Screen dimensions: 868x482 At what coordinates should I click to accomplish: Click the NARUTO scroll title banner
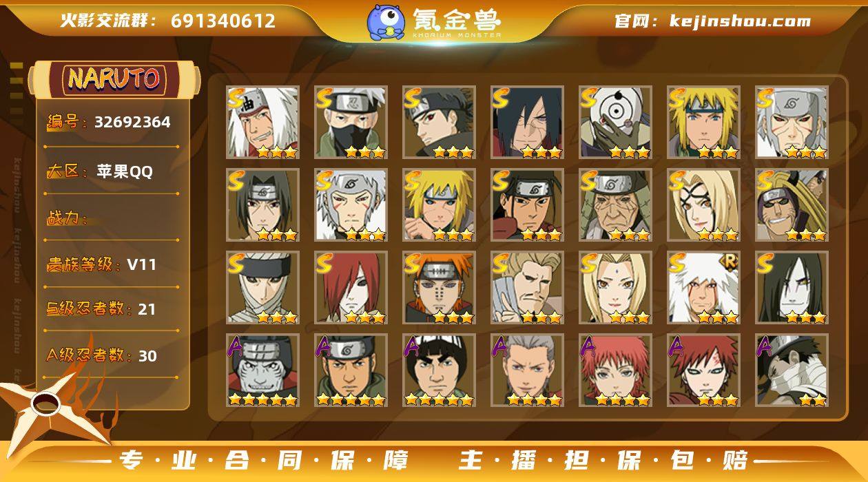pyautogui.click(x=114, y=79)
